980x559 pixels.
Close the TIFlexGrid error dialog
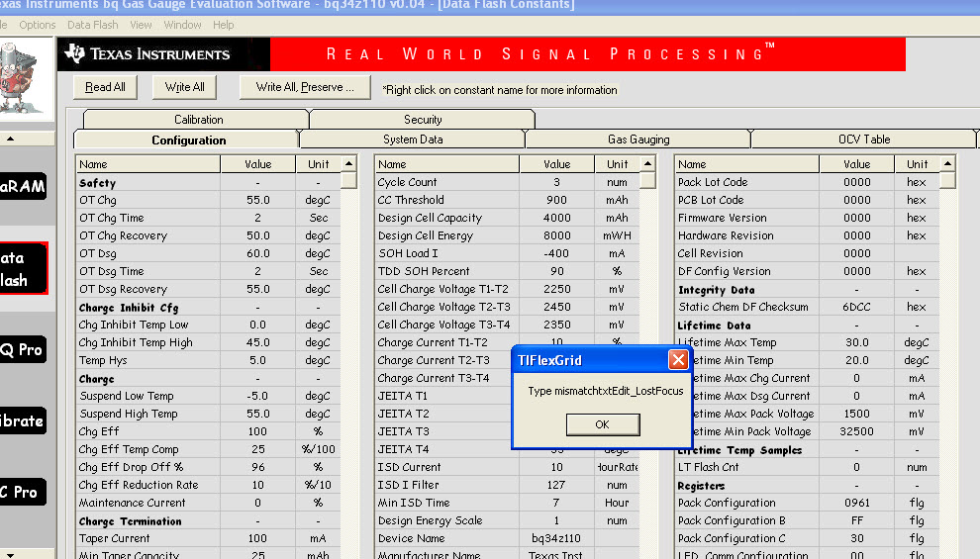pos(678,360)
